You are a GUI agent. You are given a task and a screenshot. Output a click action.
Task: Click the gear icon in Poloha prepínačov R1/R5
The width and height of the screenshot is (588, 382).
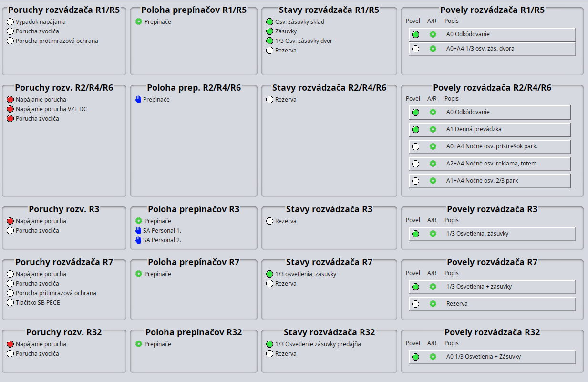click(x=139, y=21)
